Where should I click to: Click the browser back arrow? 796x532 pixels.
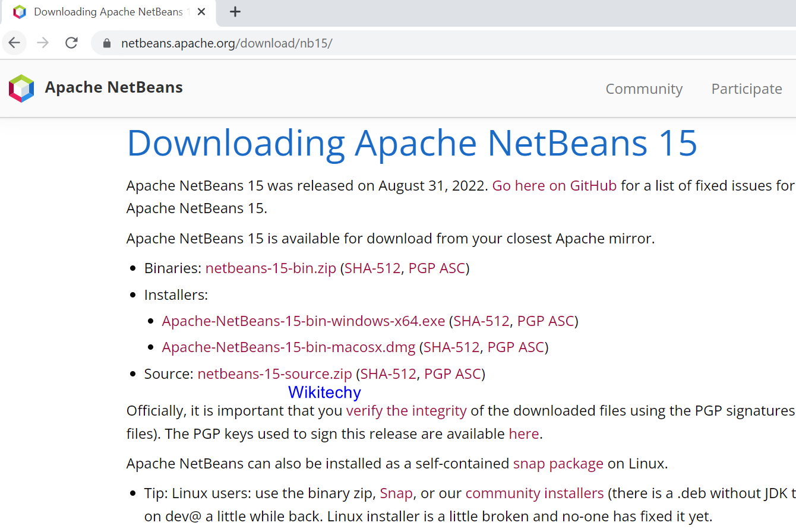click(14, 43)
